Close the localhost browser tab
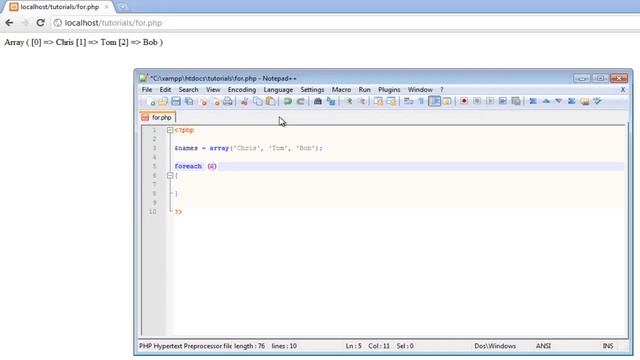This screenshot has width=640, height=360. tap(107, 7)
